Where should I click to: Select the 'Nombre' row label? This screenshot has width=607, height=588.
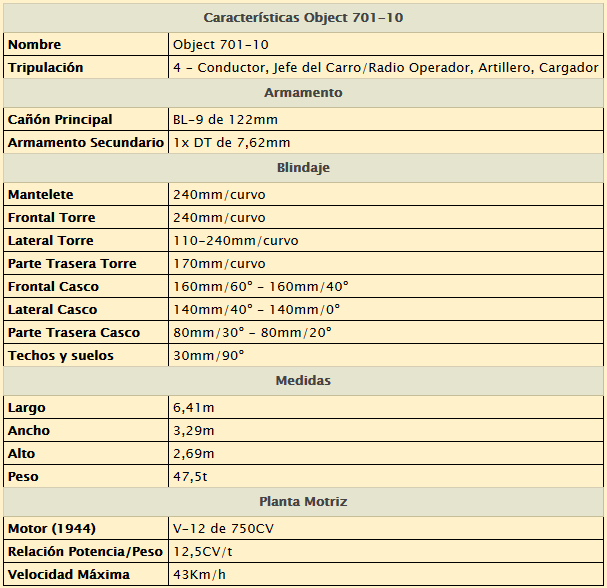34,45
